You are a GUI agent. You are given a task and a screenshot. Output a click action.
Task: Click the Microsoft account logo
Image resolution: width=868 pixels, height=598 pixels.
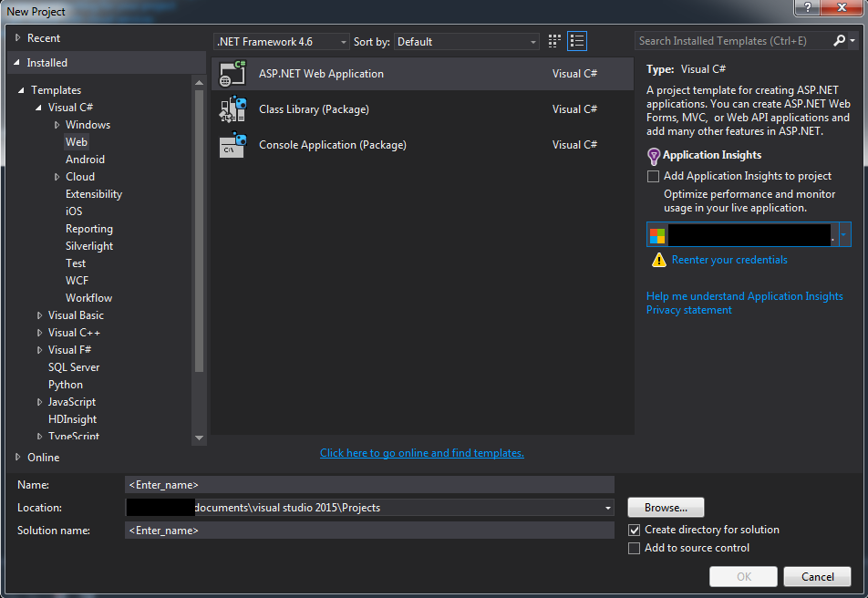(657, 235)
